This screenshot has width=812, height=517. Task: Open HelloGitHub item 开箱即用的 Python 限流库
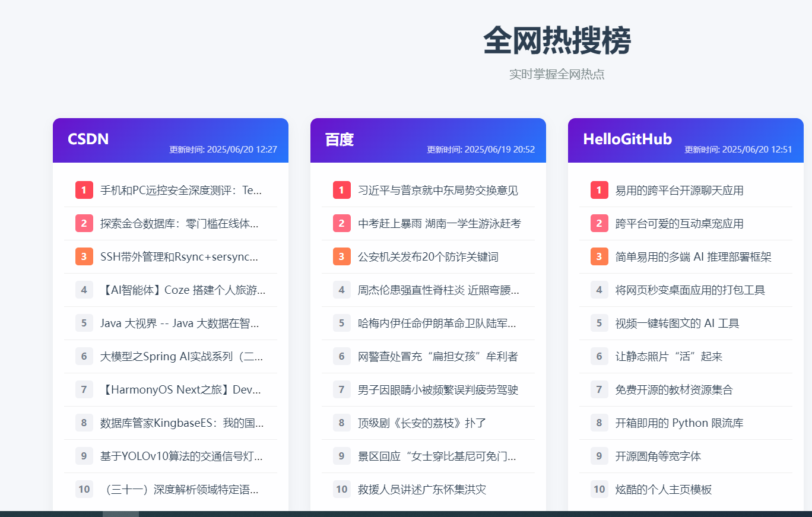(680, 423)
